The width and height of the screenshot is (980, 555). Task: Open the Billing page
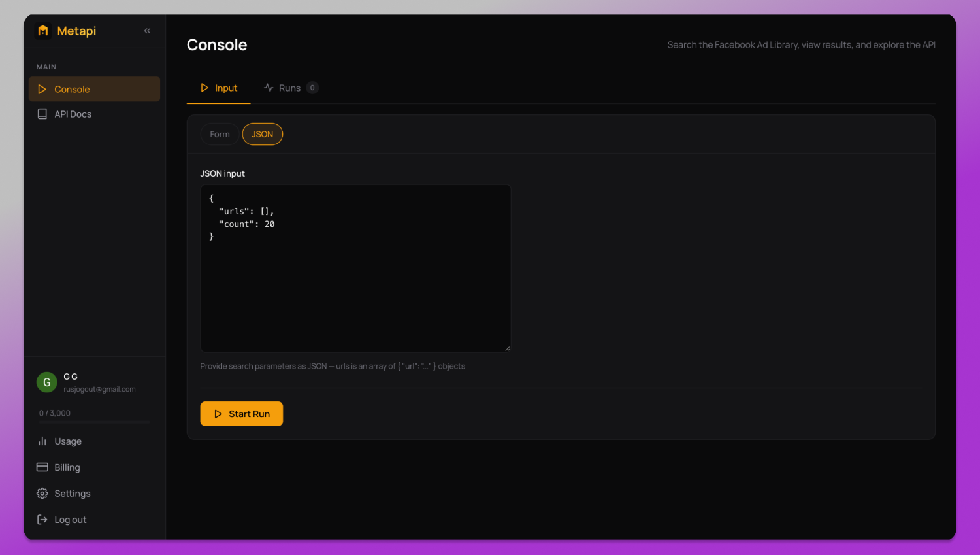94,467
